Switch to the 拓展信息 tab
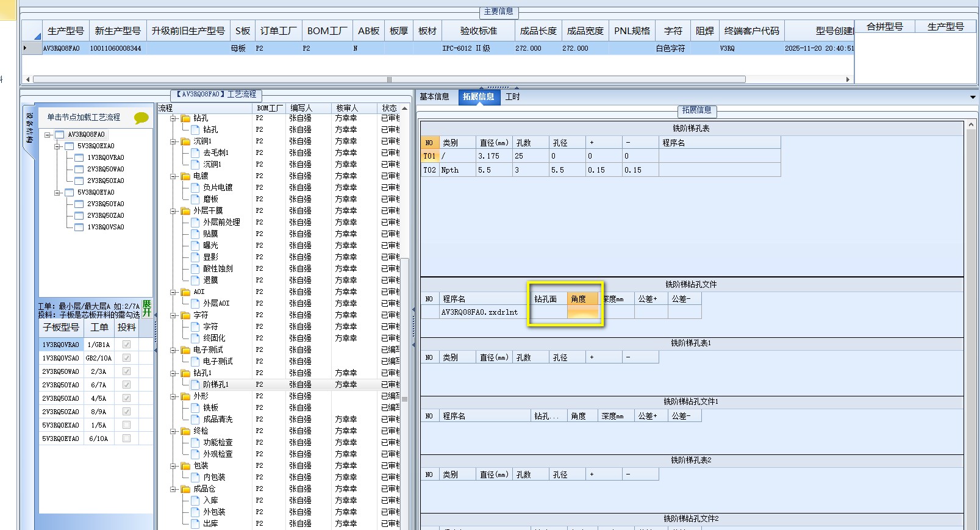This screenshot has width=980, height=530. point(478,97)
